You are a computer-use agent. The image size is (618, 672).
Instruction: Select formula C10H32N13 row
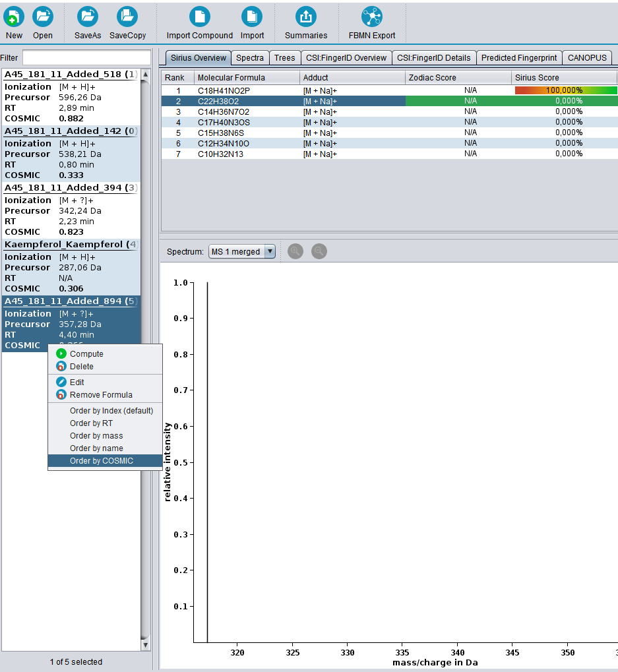pos(389,154)
